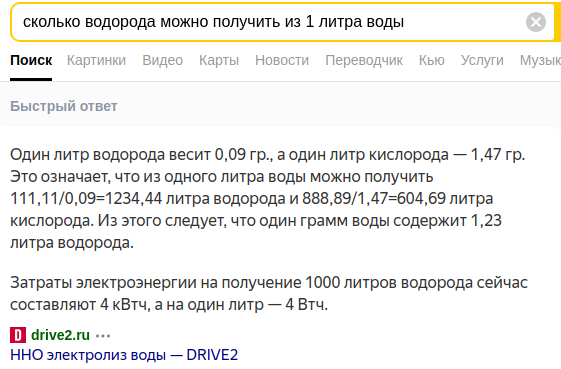
Task: Switch to the Переводчик tab
Action: [x=364, y=60]
